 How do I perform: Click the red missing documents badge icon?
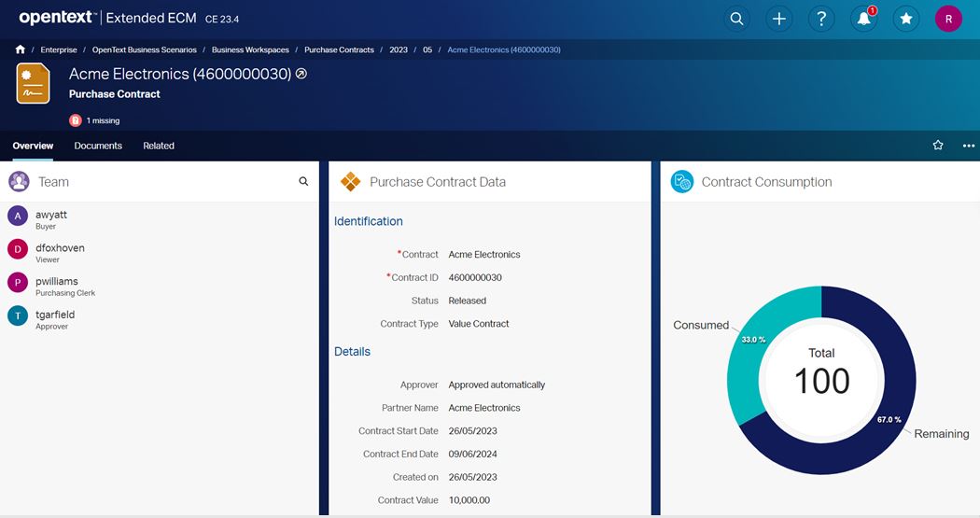tap(76, 120)
